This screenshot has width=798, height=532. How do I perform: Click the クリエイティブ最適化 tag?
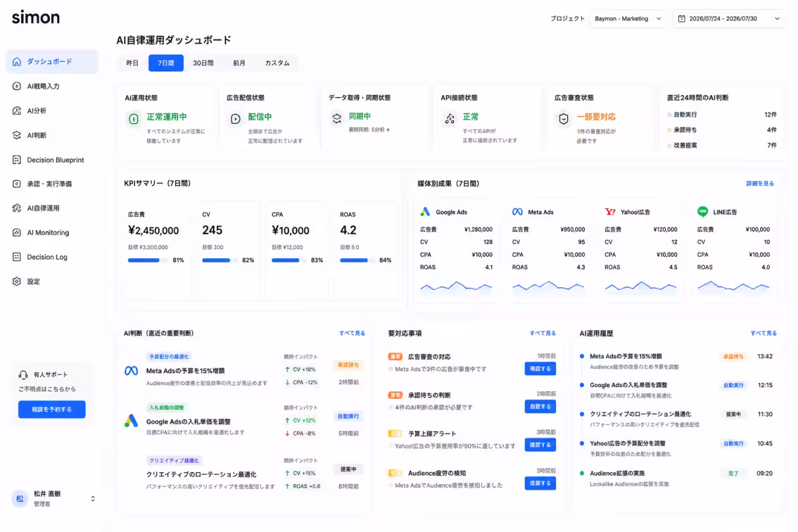click(173, 460)
